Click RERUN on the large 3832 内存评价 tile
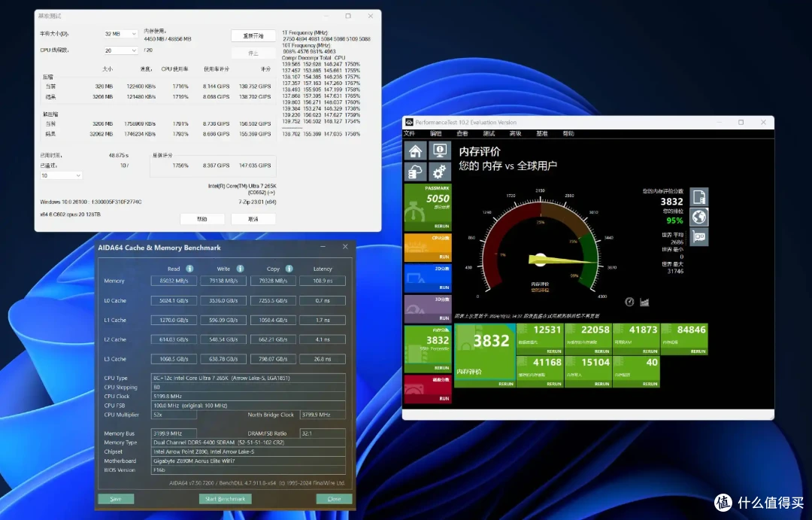 [506, 384]
